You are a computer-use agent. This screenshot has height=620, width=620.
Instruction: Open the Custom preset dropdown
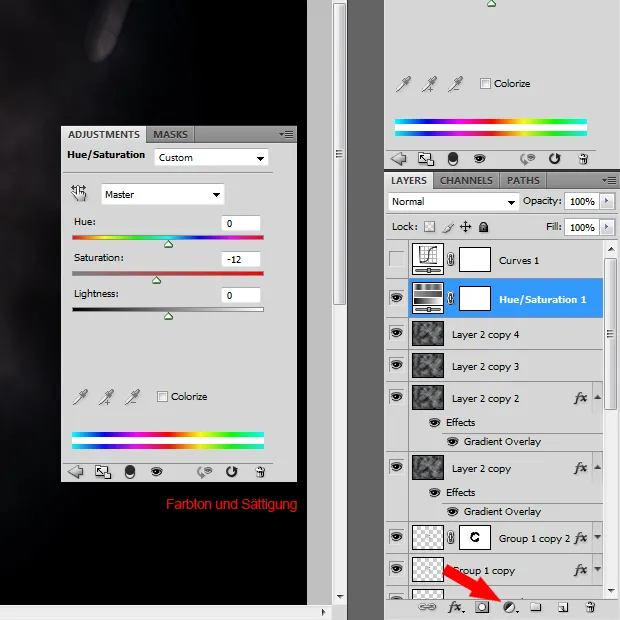(211, 158)
